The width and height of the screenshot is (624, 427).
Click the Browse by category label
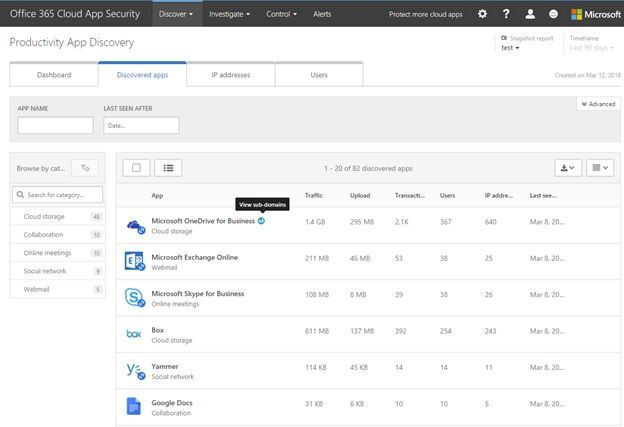click(x=41, y=168)
